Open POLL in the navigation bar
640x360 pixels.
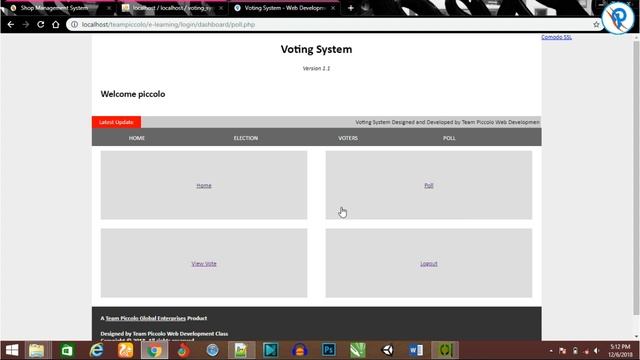point(449,138)
